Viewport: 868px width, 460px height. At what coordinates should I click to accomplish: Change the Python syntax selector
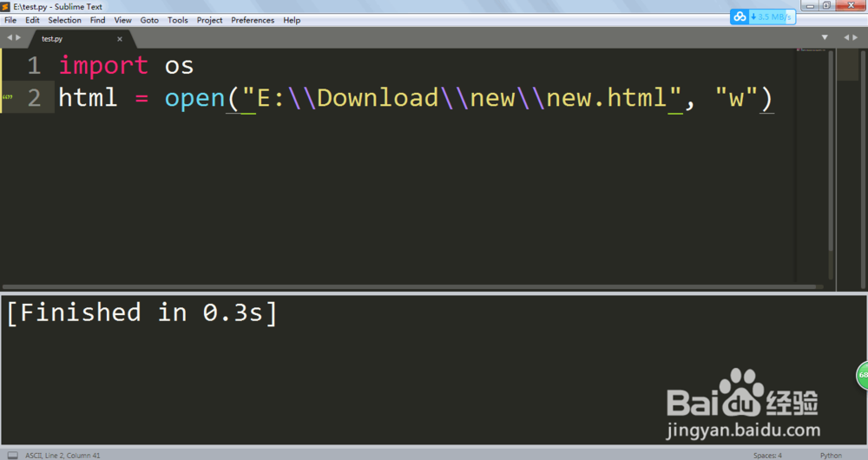[831, 456]
